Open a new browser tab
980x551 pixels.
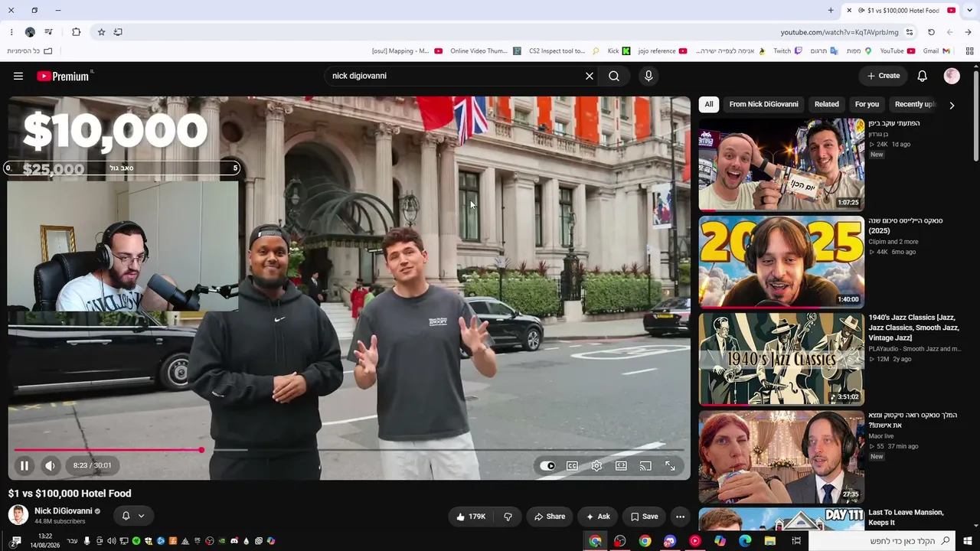click(x=831, y=10)
